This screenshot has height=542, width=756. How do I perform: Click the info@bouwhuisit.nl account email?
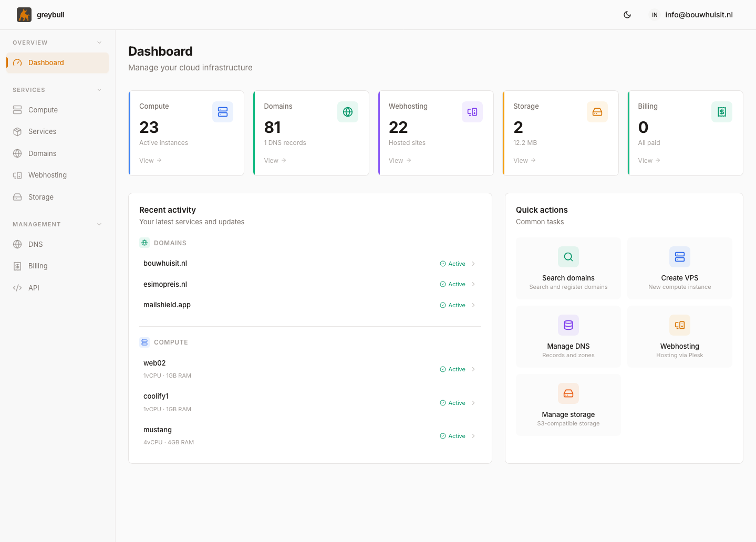point(699,15)
